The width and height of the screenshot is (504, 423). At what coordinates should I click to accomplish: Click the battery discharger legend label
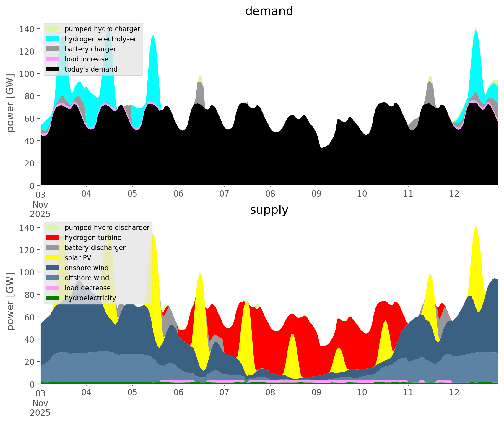click(95, 248)
